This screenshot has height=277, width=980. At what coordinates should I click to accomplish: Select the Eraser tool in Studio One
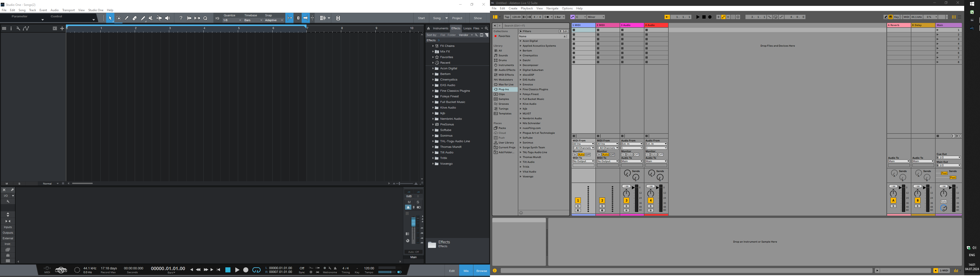tap(135, 18)
